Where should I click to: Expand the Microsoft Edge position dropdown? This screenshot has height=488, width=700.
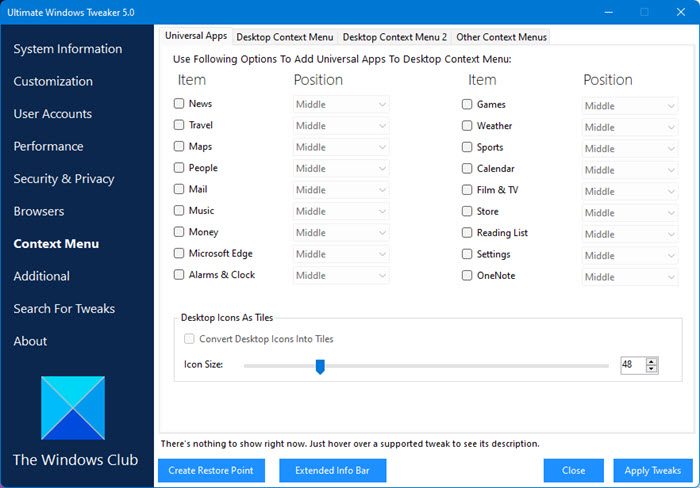[341, 254]
